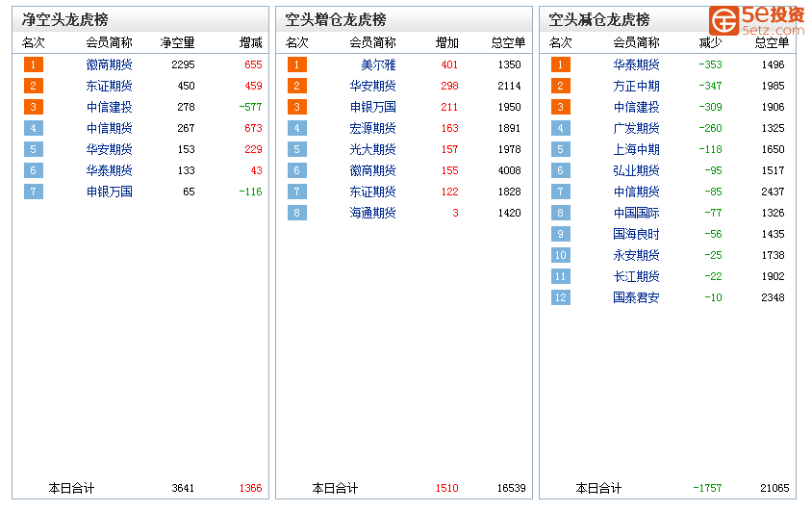Click rank badge 1 beside 徽商期货 in 净空头龙虎榜
This screenshot has width=812, height=512.
(34, 64)
